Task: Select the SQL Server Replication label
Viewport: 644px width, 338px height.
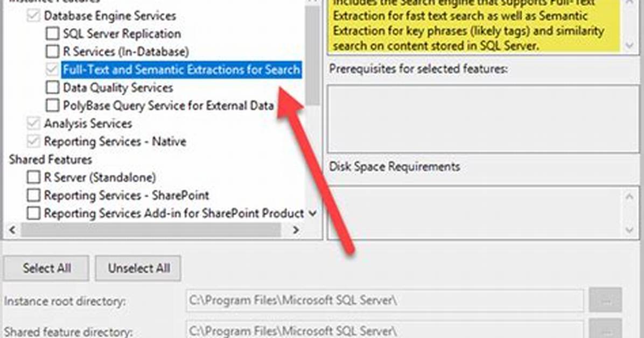Action: [x=122, y=34]
